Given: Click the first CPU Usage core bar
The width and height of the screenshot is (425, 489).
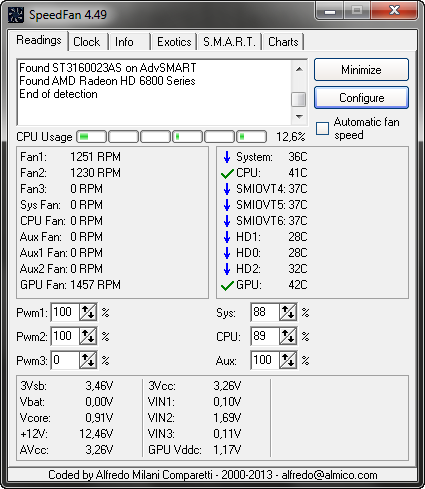Looking at the screenshot, I should pos(91,137).
